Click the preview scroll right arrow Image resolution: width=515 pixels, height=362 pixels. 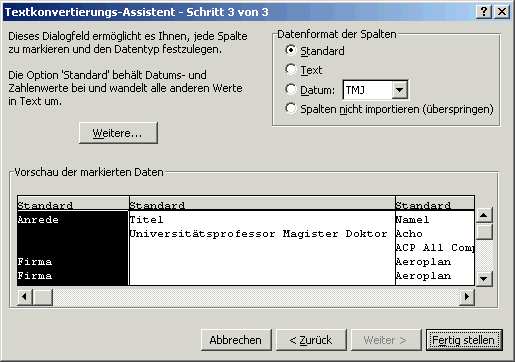466,296
